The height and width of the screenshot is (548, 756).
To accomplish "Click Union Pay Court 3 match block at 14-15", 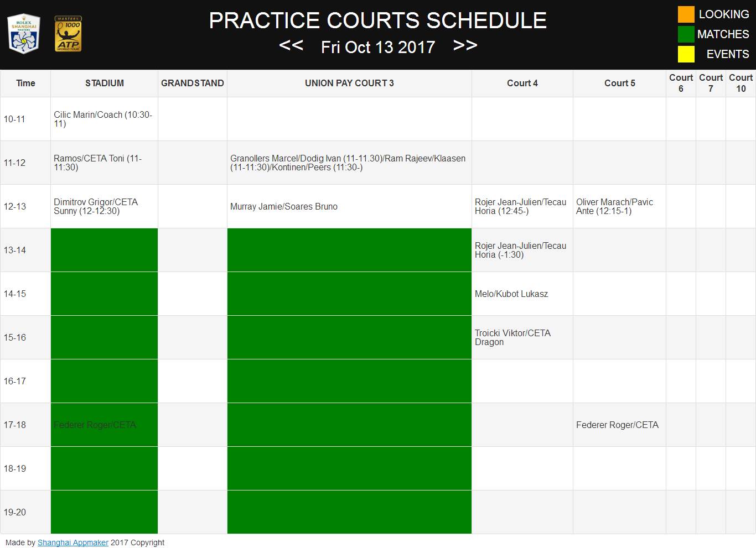I will (349, 294).
